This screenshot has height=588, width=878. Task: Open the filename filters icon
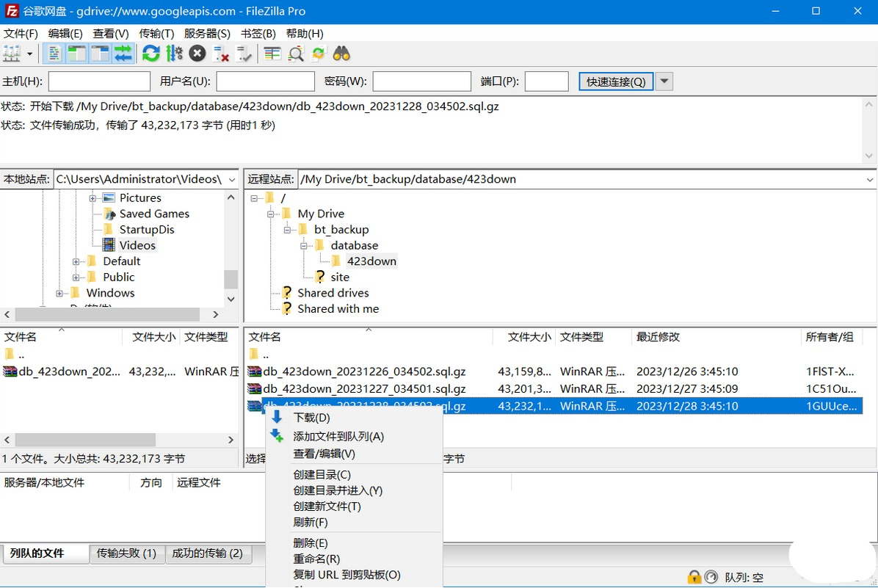(272, 53)
